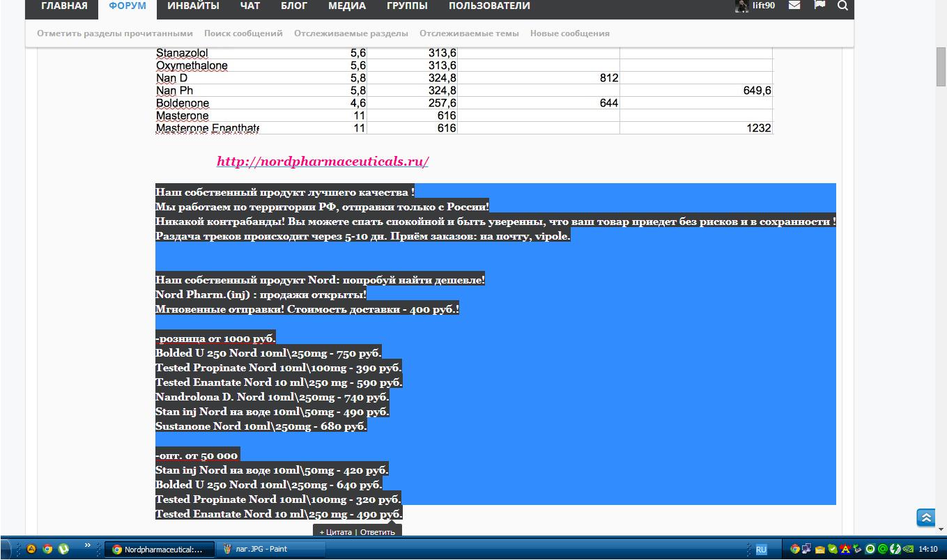
Task: Click the scroll-to-top double arrow button
Action: point(925,518)
